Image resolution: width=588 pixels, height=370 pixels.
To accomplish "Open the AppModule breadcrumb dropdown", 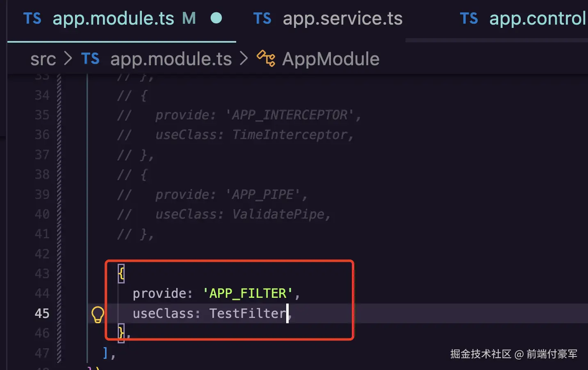I will click(331, 59).
